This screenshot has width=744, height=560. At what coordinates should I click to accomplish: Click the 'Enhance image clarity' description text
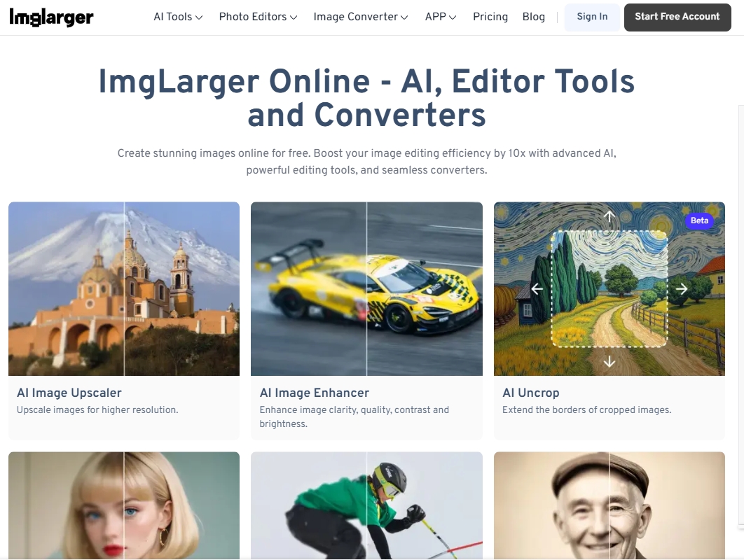[354, 416]
